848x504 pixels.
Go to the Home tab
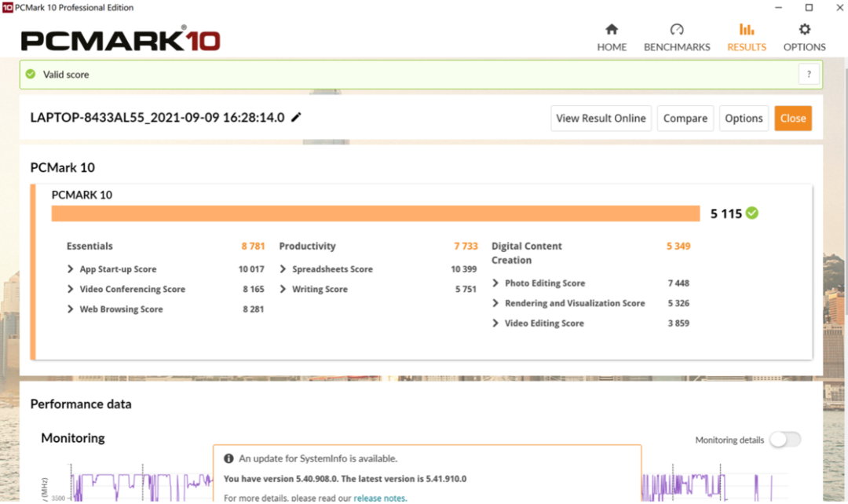click(612, 38)
